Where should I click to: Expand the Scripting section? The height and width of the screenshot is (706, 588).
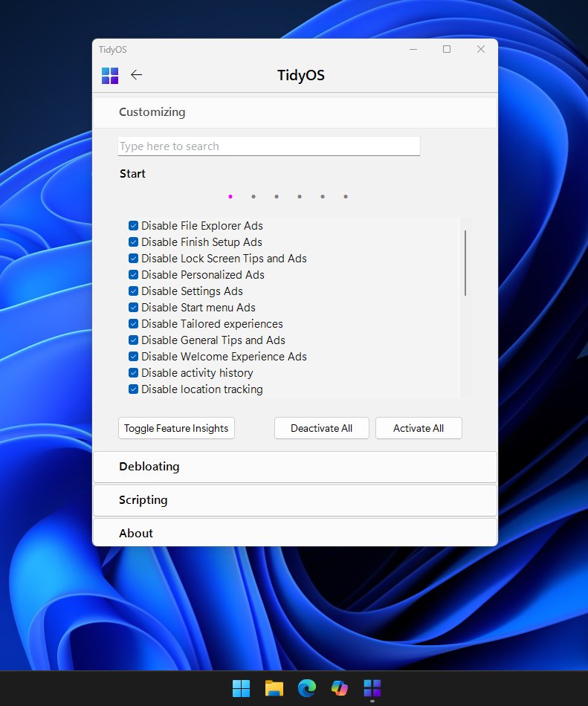click(295, 500)
